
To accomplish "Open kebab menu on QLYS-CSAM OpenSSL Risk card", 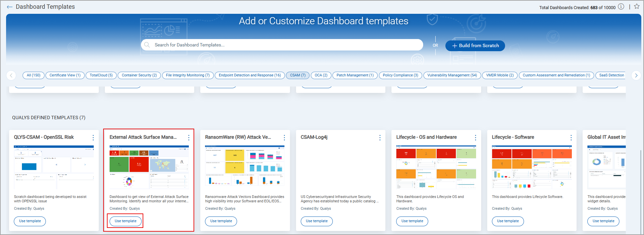I will [93, 138].
